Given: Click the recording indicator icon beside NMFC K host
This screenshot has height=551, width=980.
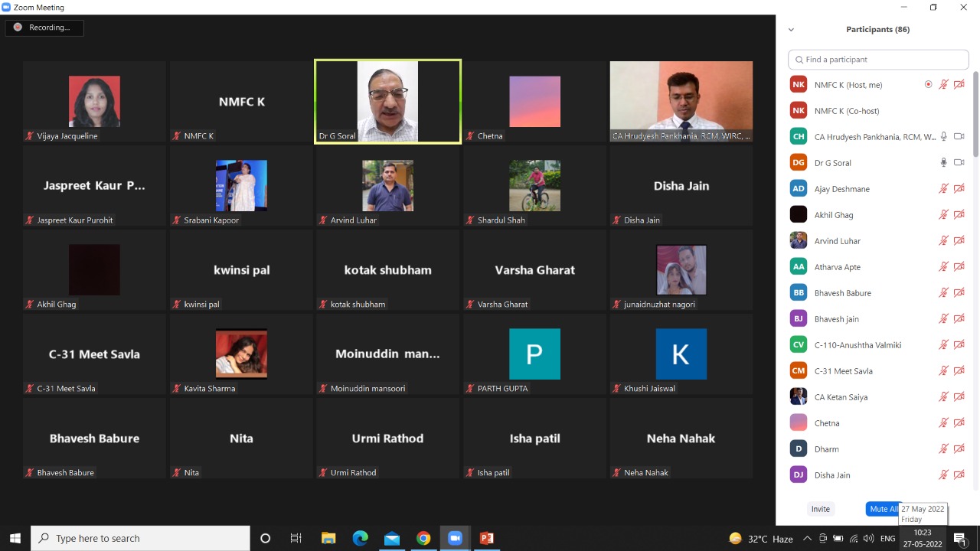Looking at the screenshot, I should 929,85.
